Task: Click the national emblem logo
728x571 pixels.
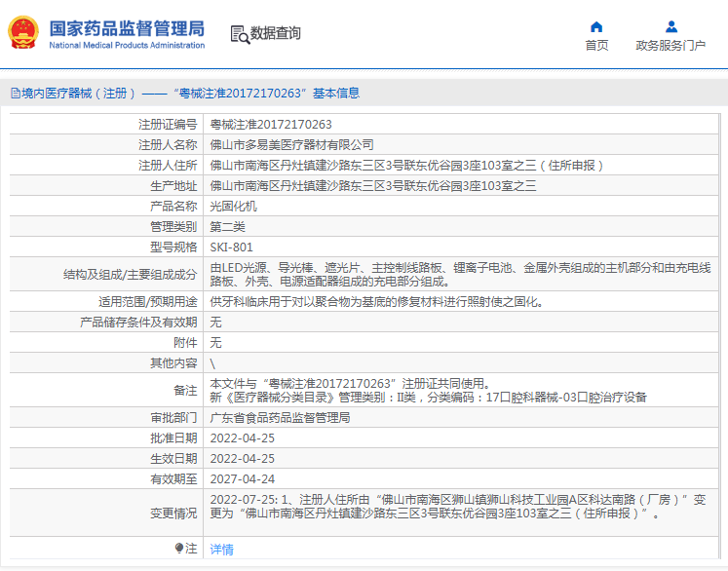Action: click(21, 32)
